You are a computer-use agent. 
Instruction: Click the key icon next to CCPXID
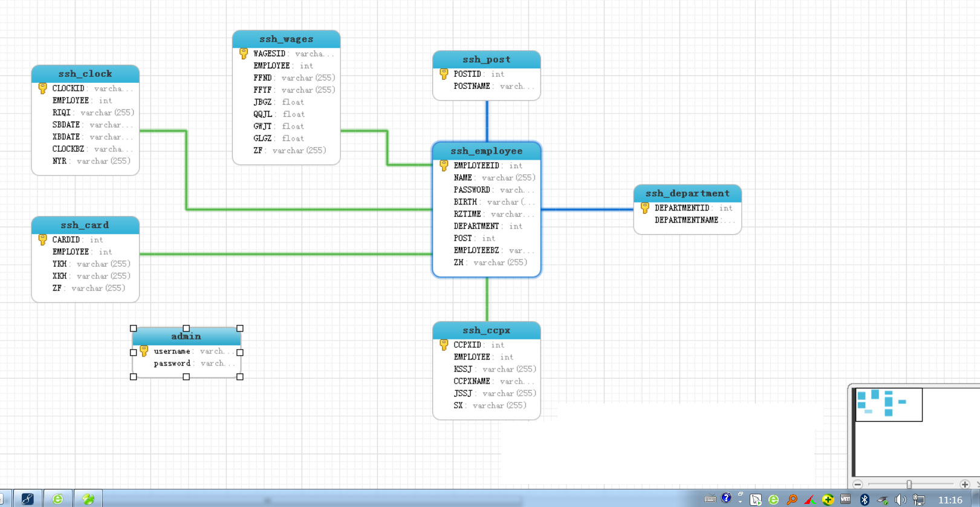444,345
